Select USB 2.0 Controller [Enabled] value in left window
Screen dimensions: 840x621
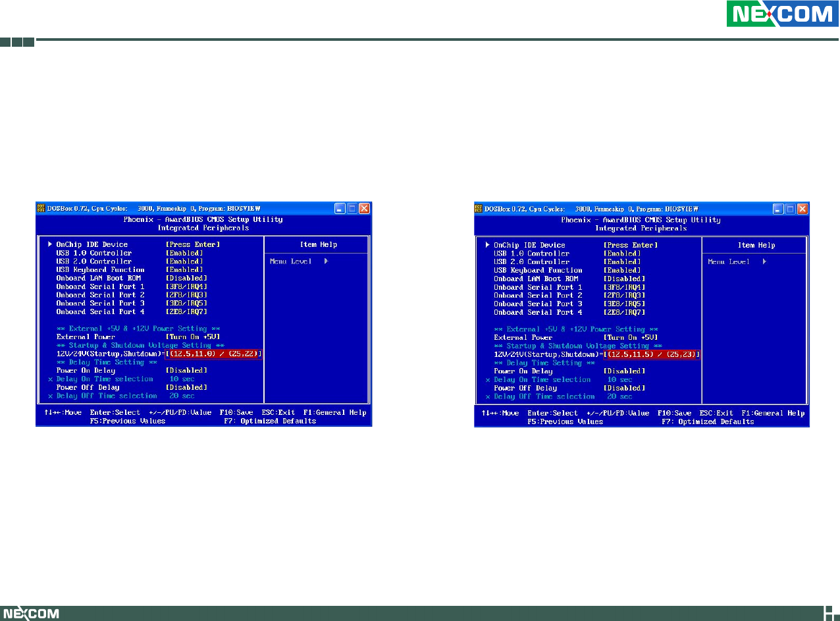click(x=184, y=261)
